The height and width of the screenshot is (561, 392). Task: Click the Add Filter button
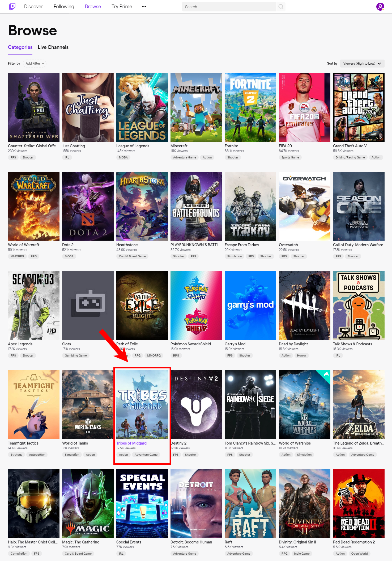coord(35,64)
